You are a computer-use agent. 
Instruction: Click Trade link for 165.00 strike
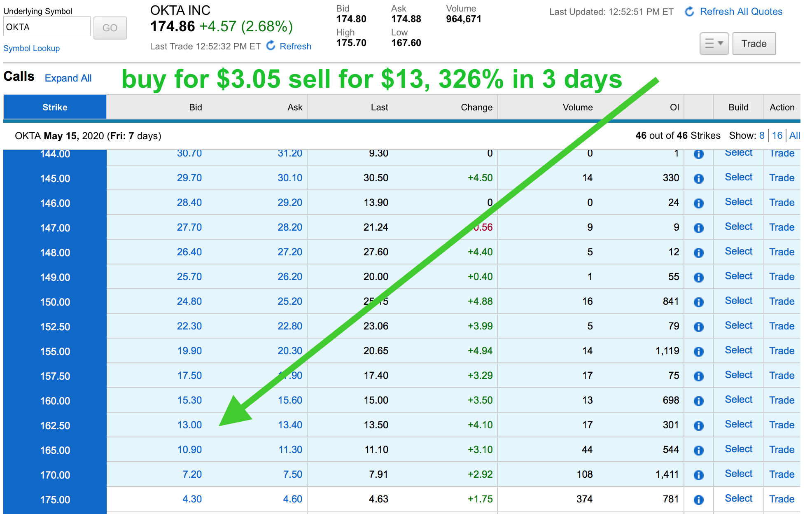[x=782, y=449]
